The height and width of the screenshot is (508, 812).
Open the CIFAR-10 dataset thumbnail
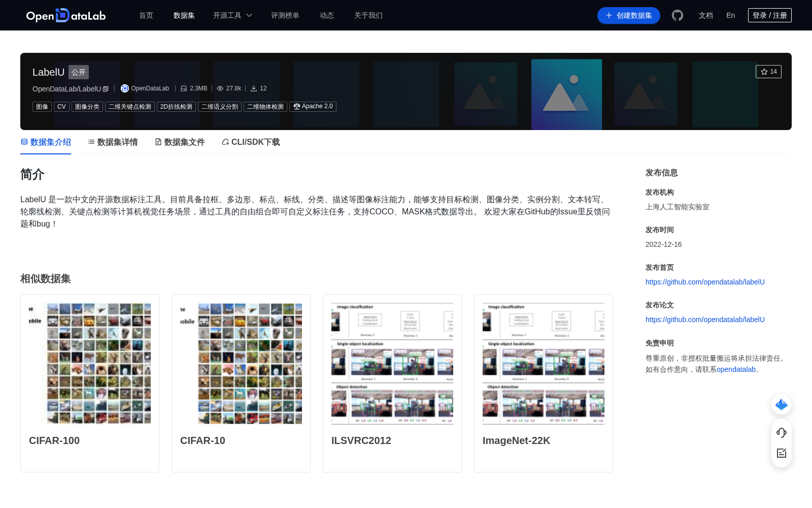point(241,364)
